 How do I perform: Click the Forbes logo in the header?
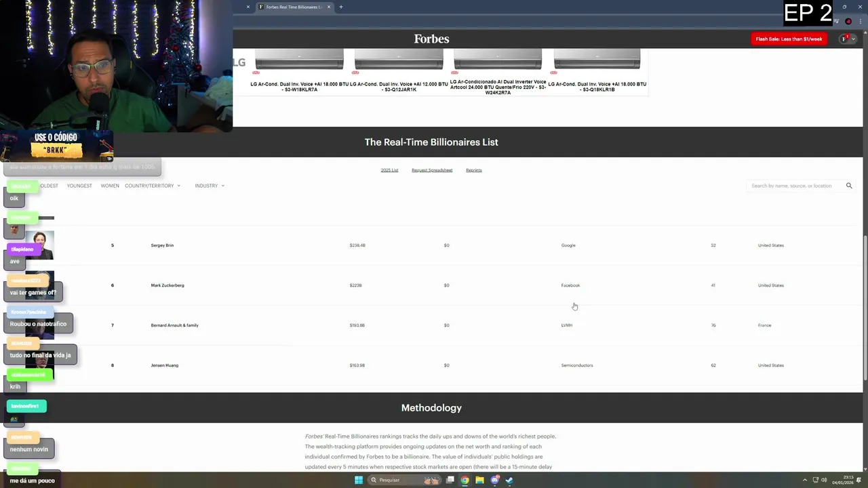[x=431, y=39]
